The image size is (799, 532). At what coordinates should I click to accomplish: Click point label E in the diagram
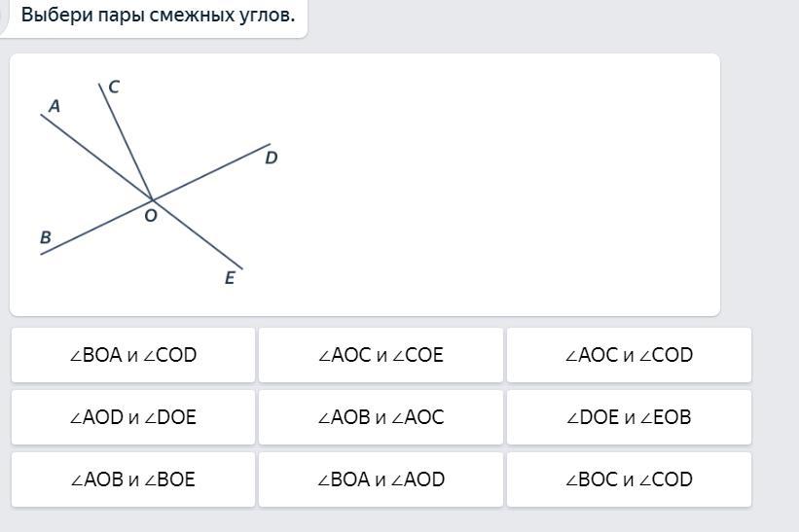click(230, 278)
